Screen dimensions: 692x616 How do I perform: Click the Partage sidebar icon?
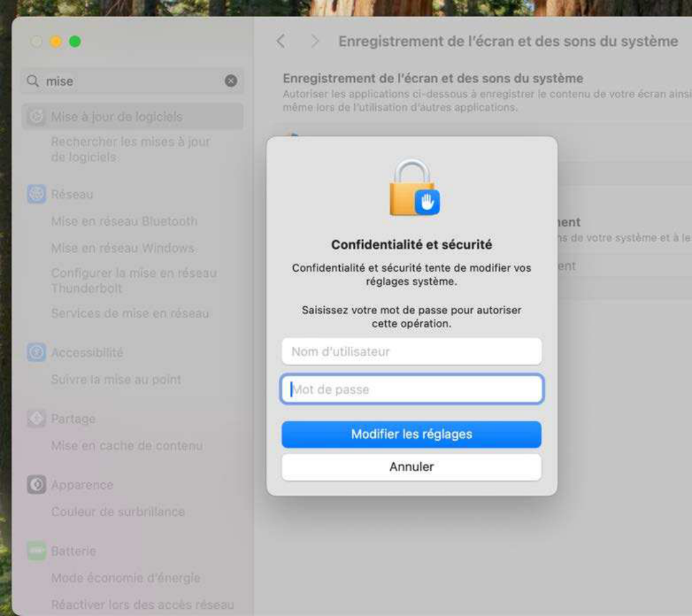point(36,419)
